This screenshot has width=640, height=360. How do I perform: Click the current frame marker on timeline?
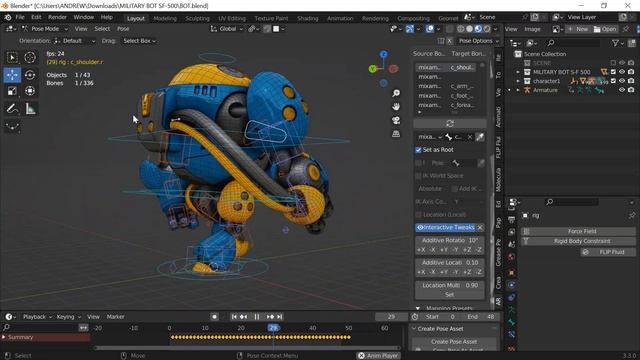(x=273, y=328)
